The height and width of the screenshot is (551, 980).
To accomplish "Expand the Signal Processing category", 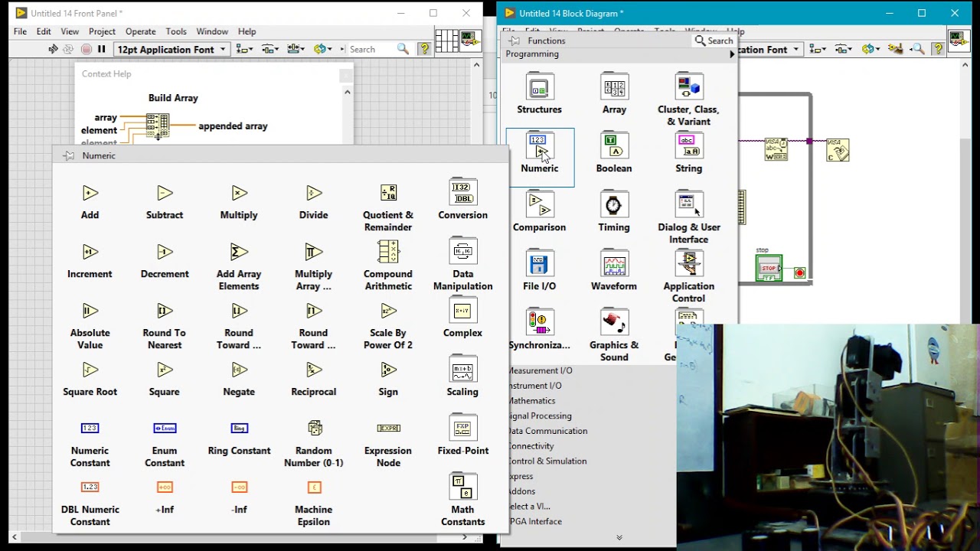I will pos(540,416).
